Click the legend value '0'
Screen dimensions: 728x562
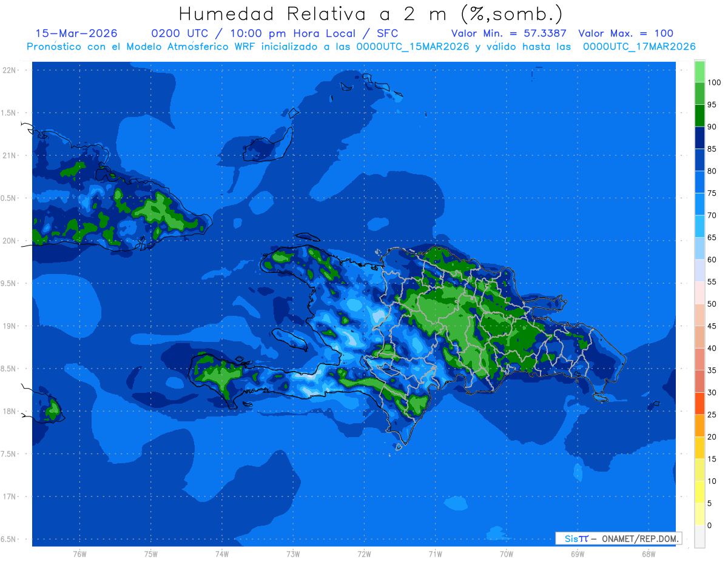(710, 526)
